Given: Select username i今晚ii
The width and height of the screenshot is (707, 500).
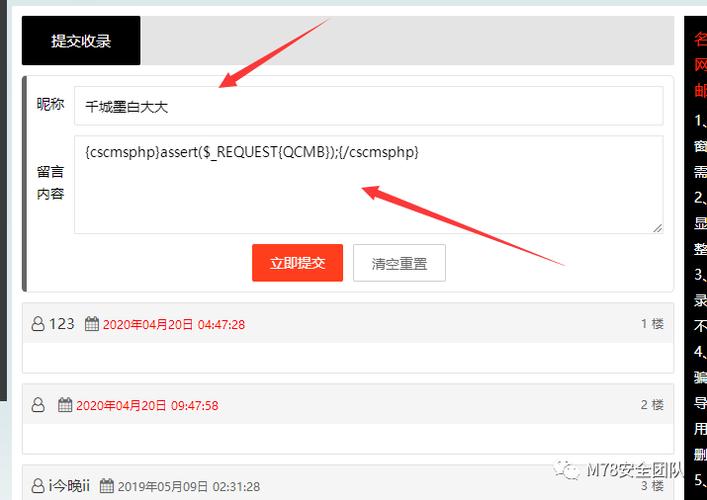Looking at the screenshot, I should 69,486.
